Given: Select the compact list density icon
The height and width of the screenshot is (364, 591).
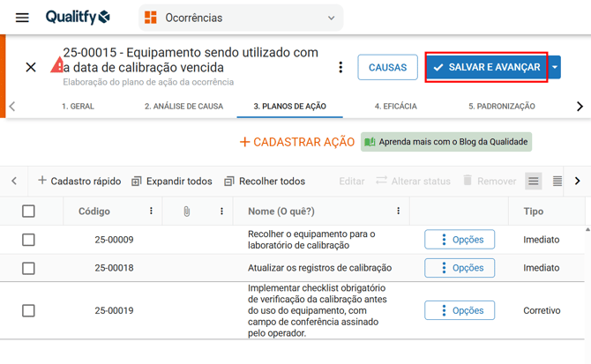Looking at the screenshot, I should tap(557, 181).
